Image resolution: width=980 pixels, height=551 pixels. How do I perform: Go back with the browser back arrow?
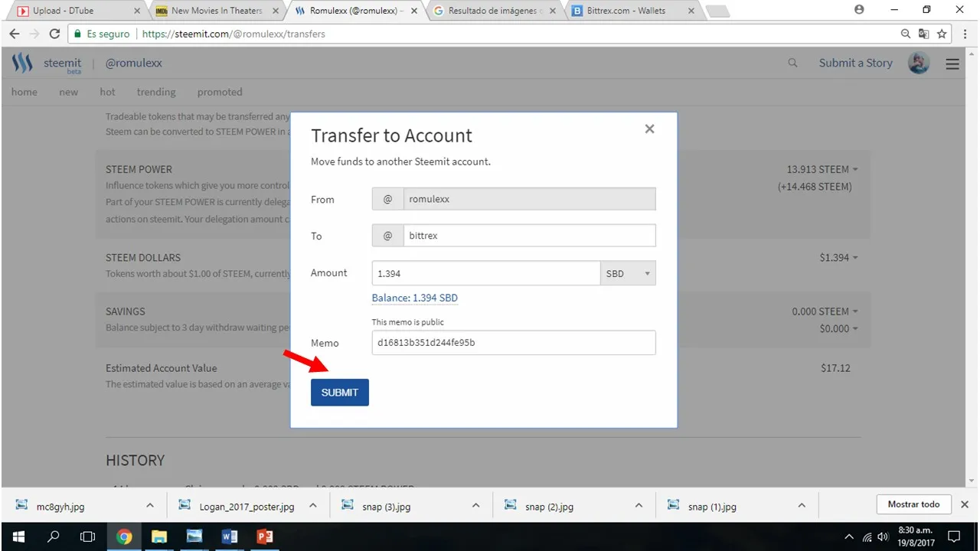15,34
